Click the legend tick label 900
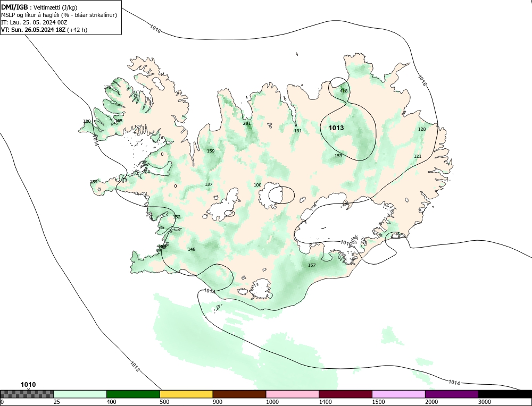532x406 pixels. 218,402
